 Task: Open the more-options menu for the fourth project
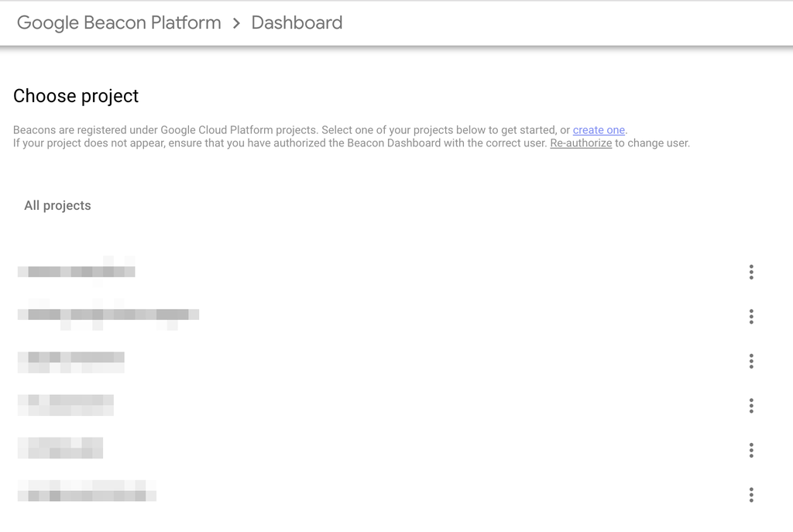751,406
